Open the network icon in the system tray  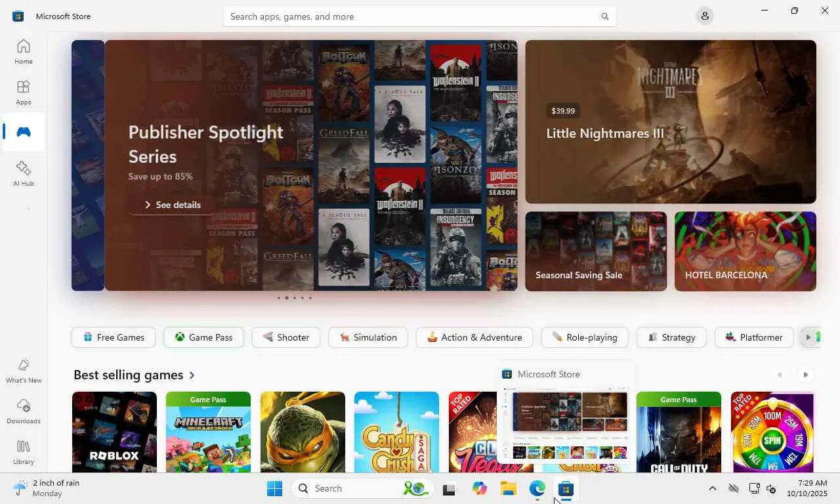tap(755, 488)
